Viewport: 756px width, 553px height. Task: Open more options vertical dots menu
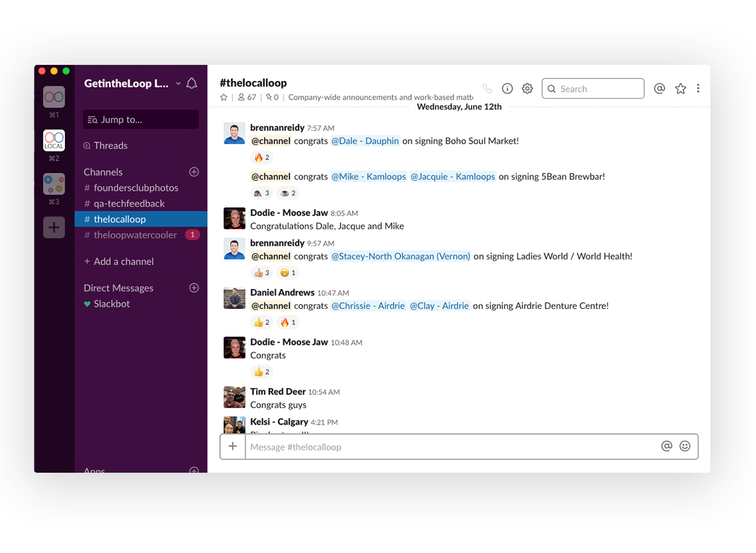tap(698, 88)
